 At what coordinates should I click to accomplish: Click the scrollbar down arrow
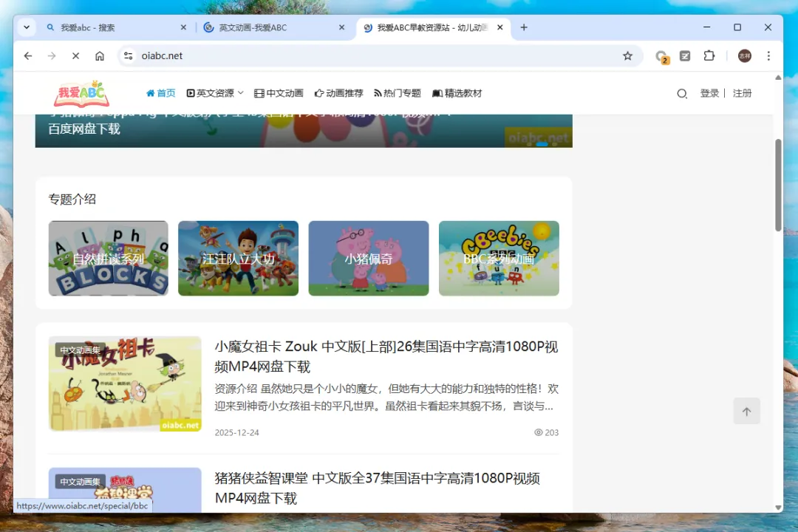pyautogui.click(x=778, y=508)
